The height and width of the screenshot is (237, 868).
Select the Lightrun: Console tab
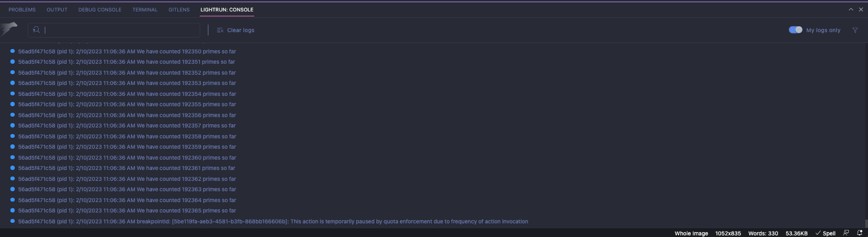(x=227, y=10)
